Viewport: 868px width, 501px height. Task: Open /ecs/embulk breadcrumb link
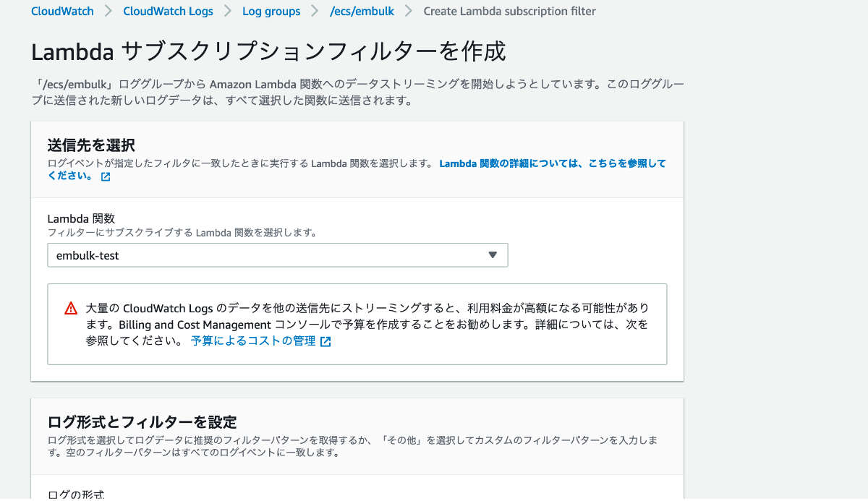[361, 11]
